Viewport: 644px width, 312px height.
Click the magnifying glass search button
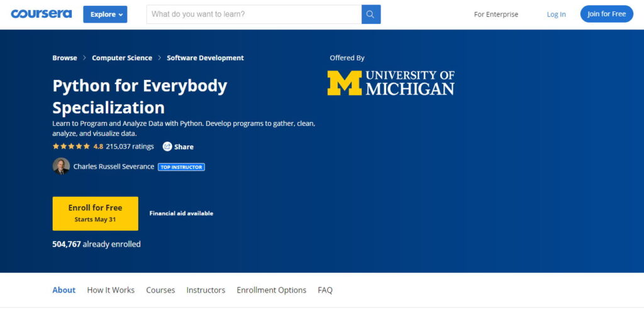tap(371, 14)
